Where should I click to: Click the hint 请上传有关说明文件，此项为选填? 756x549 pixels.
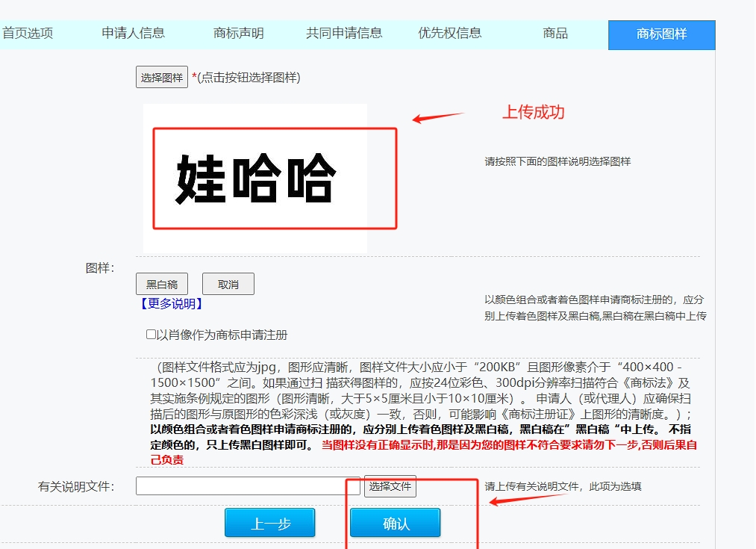(563, 486)
